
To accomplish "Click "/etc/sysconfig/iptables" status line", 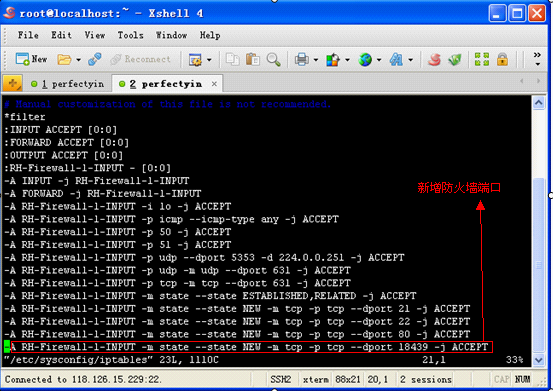I will tap(111, 360).
